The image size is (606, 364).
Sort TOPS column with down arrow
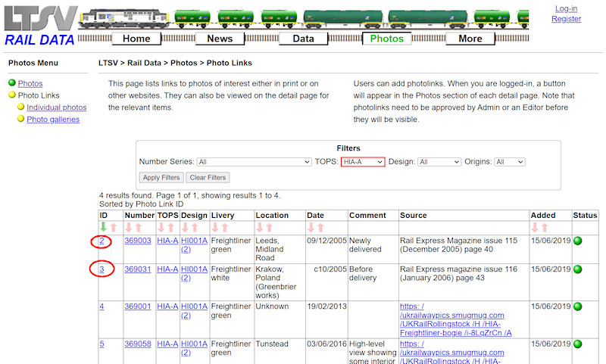[x=161, y=227]
